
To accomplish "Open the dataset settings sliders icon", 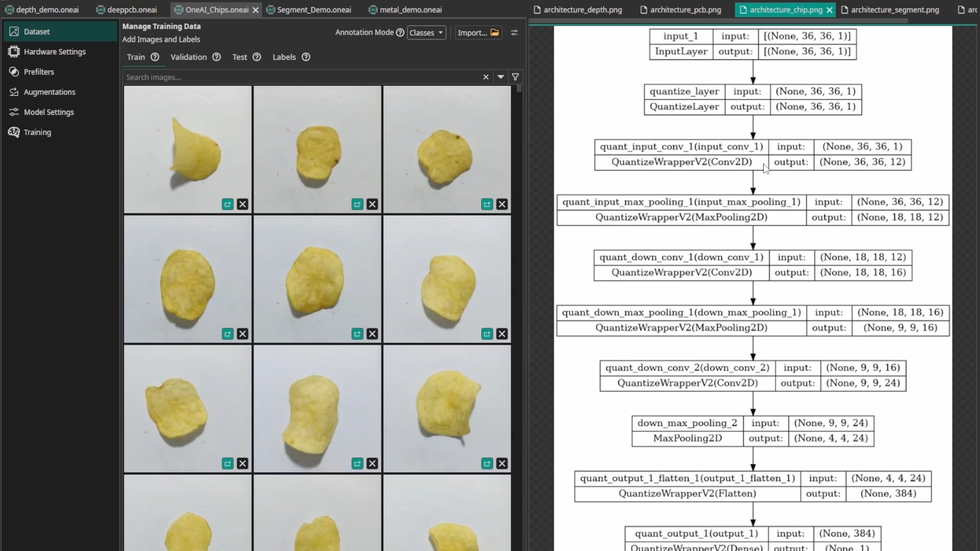I will [514, 33].
